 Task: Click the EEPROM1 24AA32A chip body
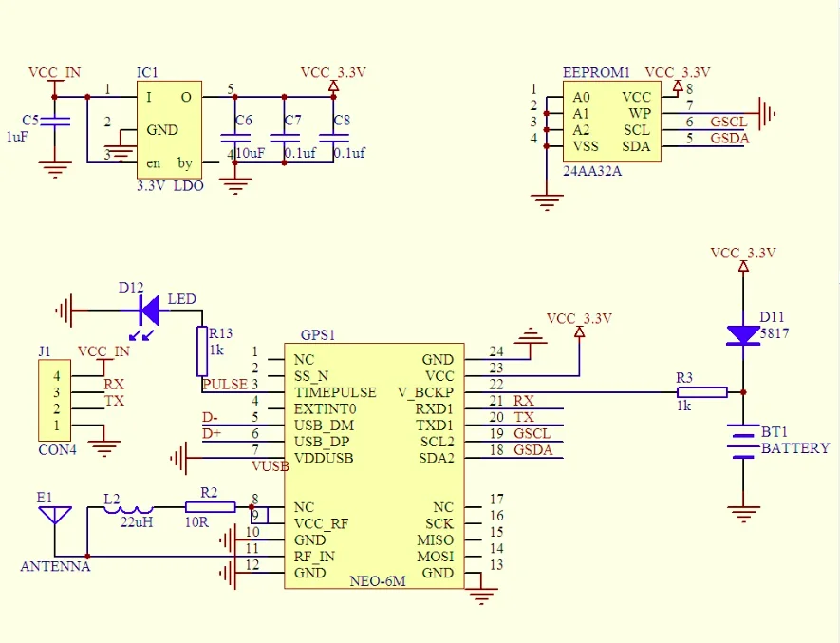[x=611, y=122]
